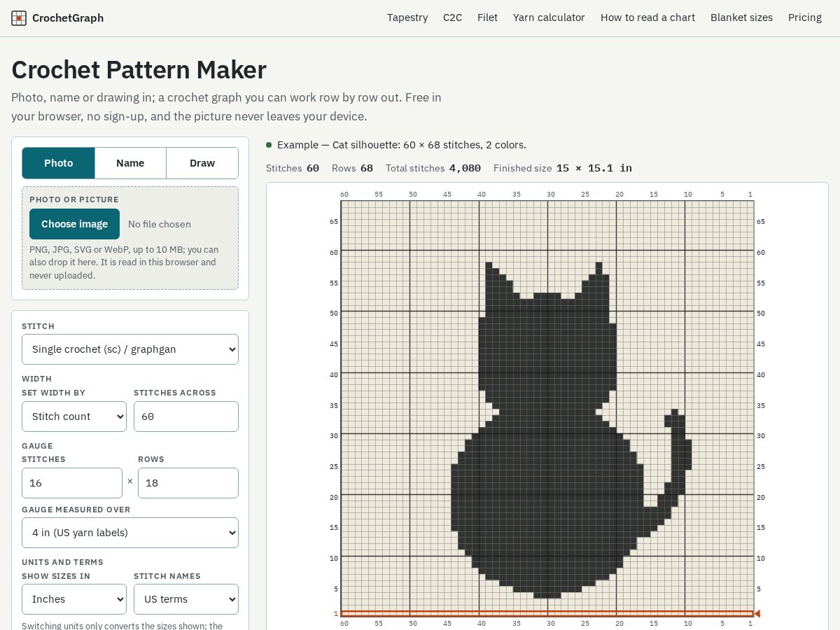Click the green status dot indicator
This screenshot has height=630, width=840.
269,145
